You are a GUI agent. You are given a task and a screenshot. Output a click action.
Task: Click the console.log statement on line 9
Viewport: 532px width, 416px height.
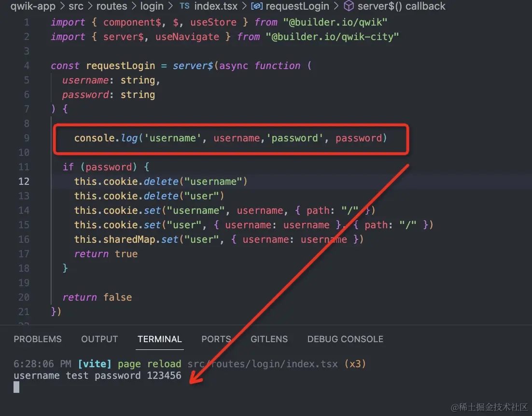230,138
